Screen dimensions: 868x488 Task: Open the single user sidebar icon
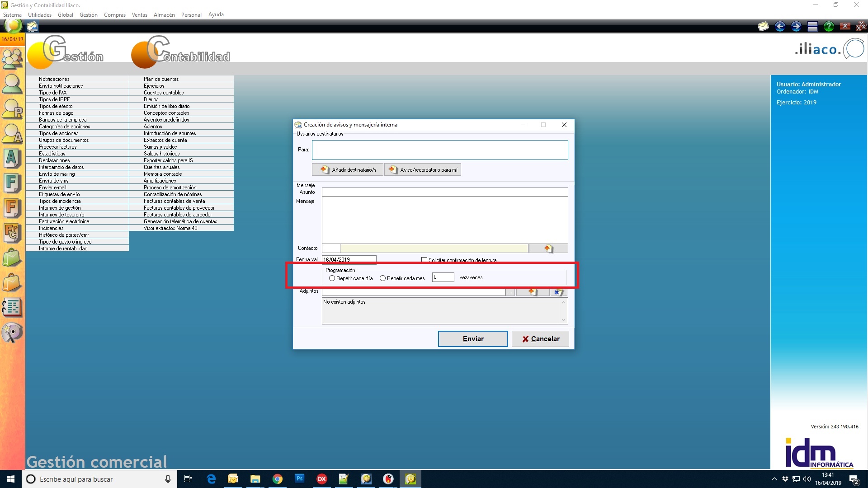[12, 84]
